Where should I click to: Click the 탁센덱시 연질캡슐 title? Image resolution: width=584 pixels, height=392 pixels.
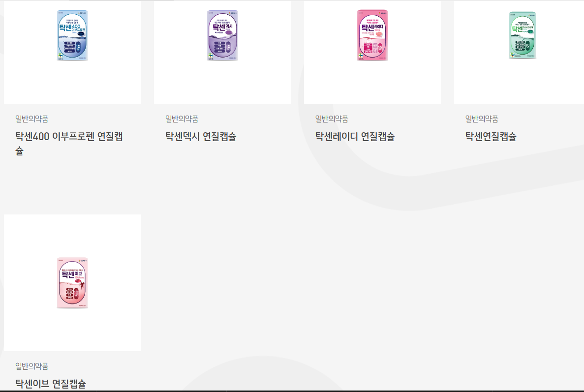(201, 137)
